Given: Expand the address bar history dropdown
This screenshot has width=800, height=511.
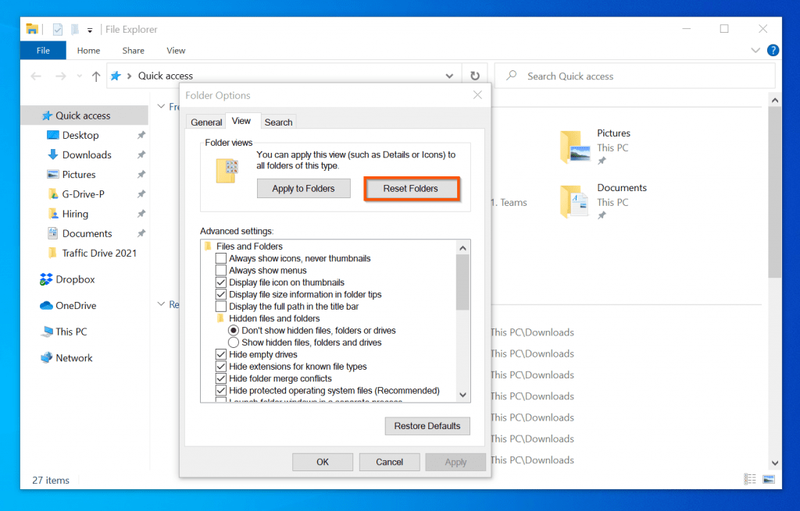Looking at the screenshot, I should click(x=449, y=76).
